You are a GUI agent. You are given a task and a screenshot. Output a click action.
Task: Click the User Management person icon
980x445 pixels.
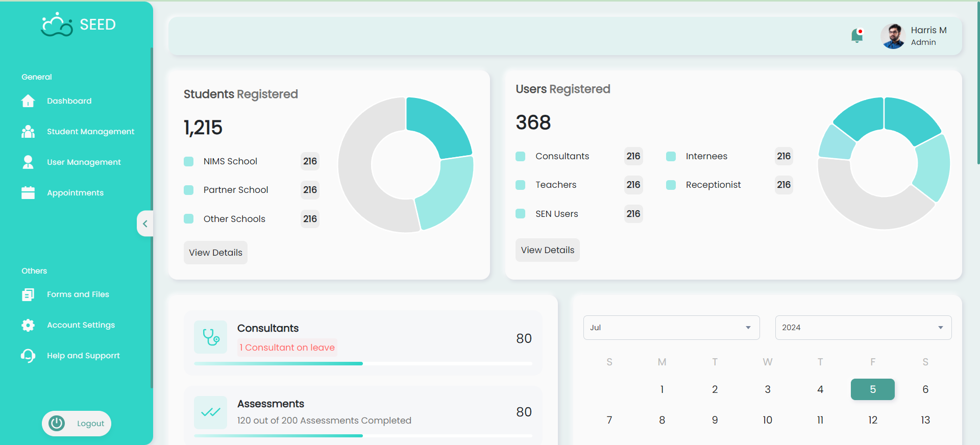pyautogui.click(x=28, y=162)
